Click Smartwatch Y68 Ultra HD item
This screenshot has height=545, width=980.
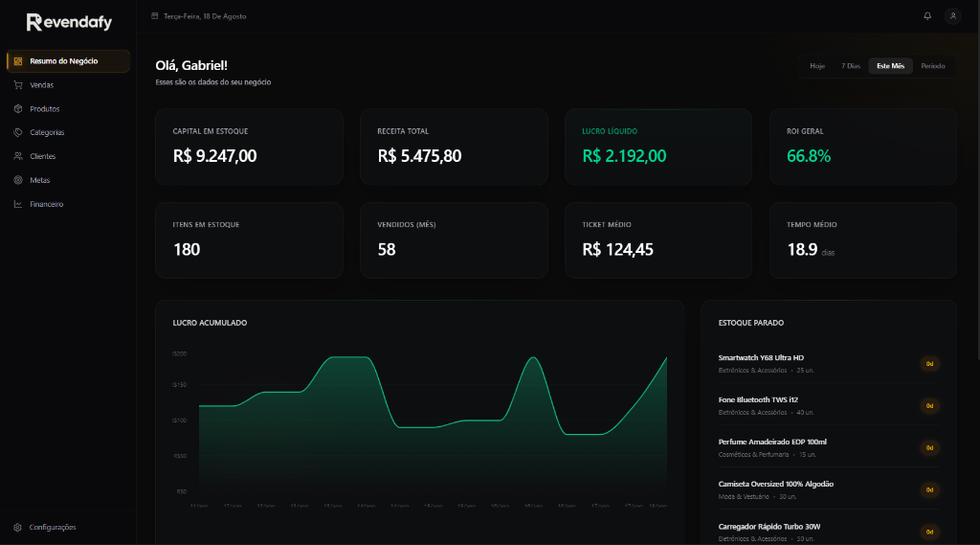[x=829, y=364]
